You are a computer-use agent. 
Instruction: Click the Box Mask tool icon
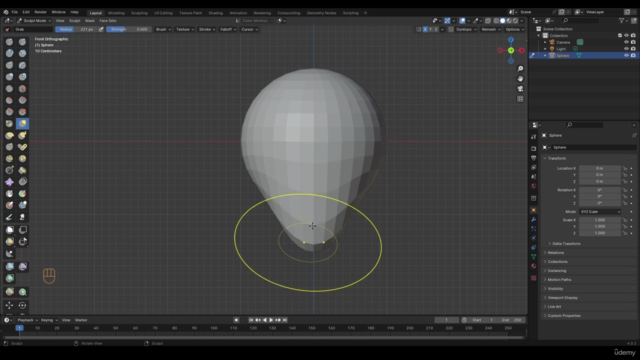click(9, 230)
